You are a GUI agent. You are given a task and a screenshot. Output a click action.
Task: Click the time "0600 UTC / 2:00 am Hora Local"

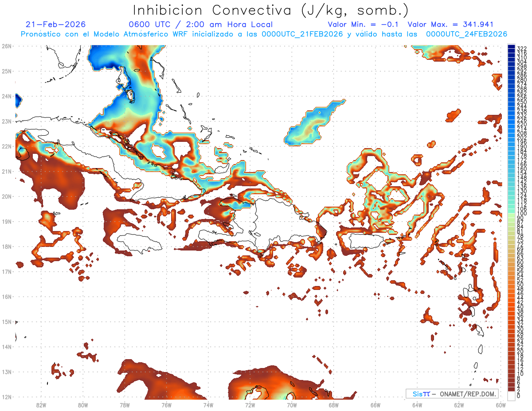tap(200, 24)
